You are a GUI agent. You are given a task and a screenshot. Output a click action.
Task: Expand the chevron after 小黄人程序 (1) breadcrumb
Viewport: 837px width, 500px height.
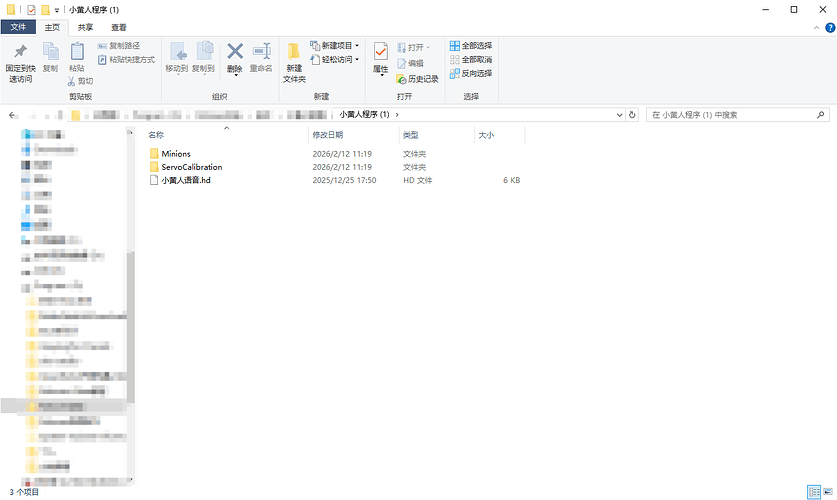(397, 115)
